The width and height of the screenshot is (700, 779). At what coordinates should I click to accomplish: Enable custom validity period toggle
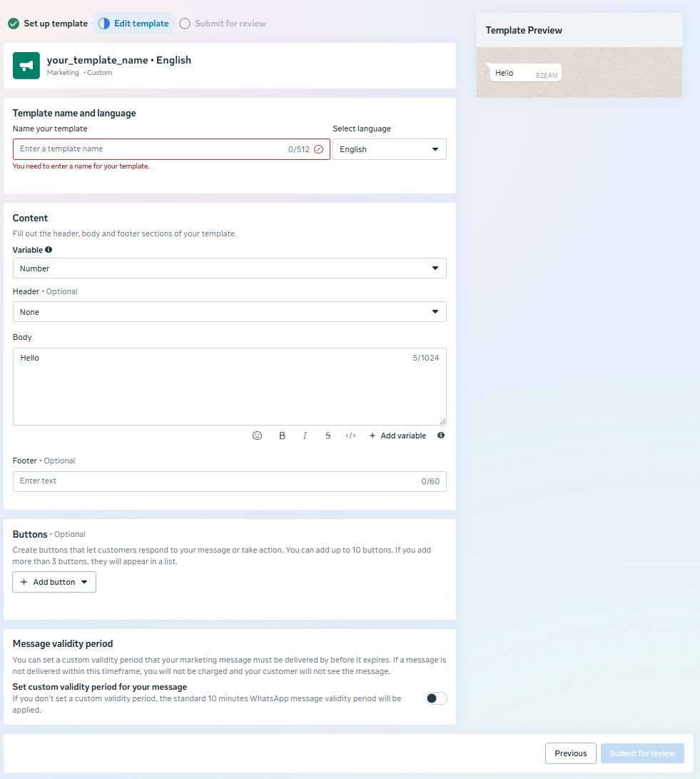[x=436, y=698]
